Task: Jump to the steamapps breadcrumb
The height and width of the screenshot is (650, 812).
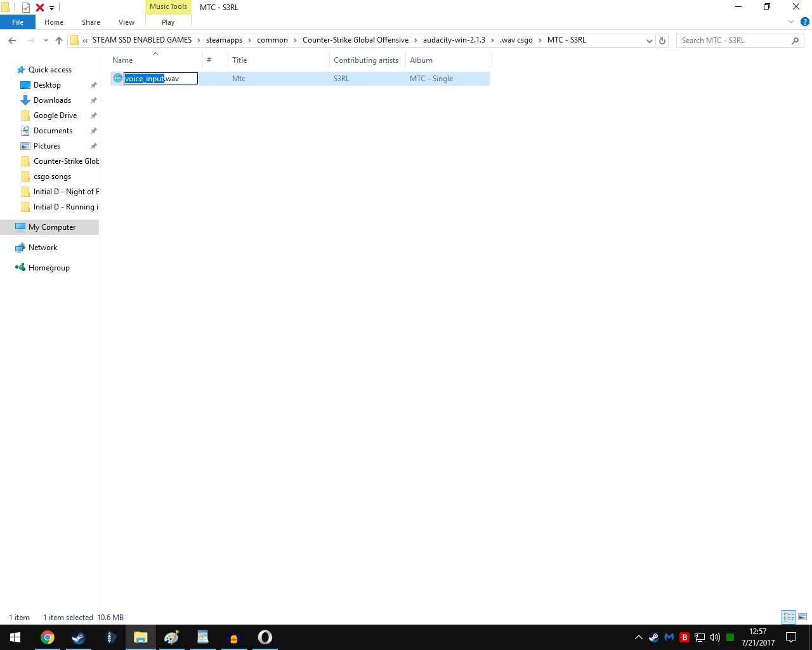Action: point(224,40)
